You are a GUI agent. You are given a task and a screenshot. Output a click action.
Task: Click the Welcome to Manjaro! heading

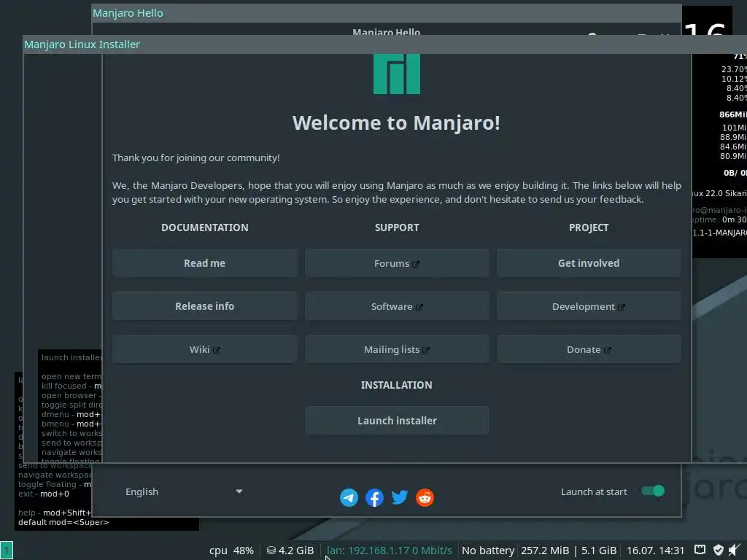tap(396, 122)
